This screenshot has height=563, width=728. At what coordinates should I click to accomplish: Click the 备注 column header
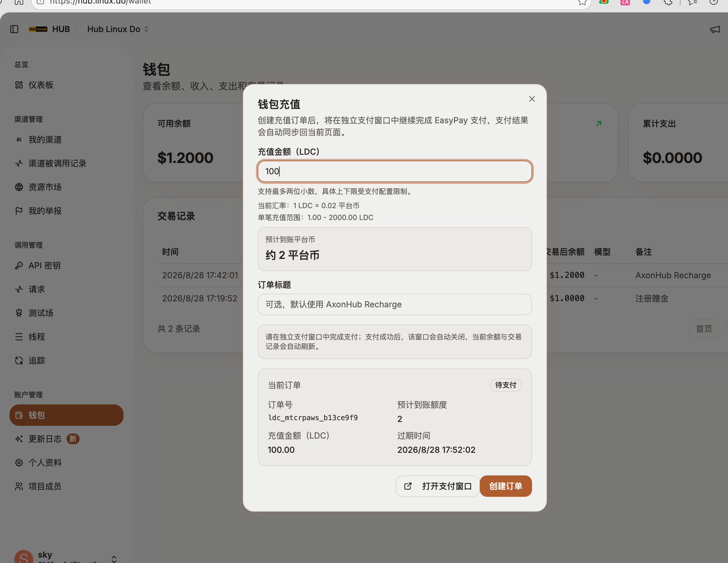[644, 252]
